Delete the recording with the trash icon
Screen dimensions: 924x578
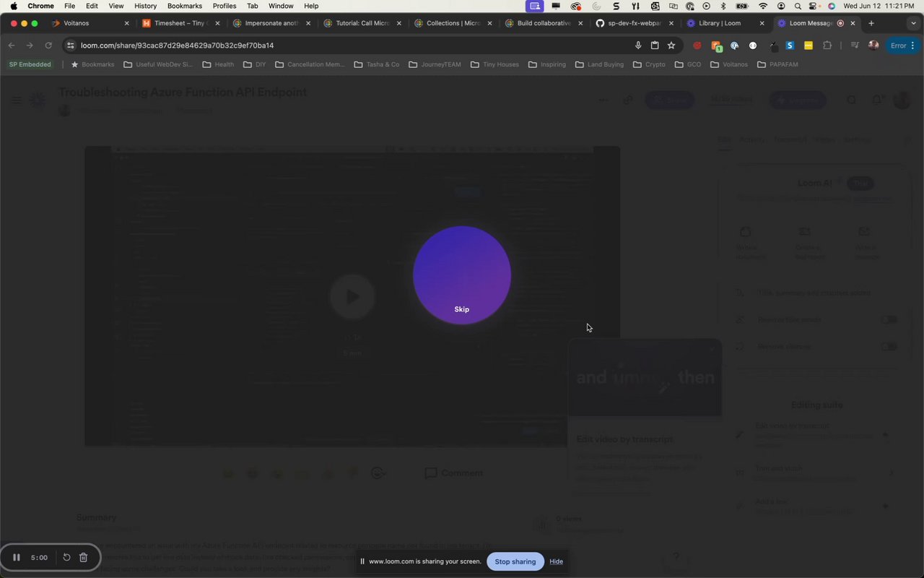(x=83, y=558)
